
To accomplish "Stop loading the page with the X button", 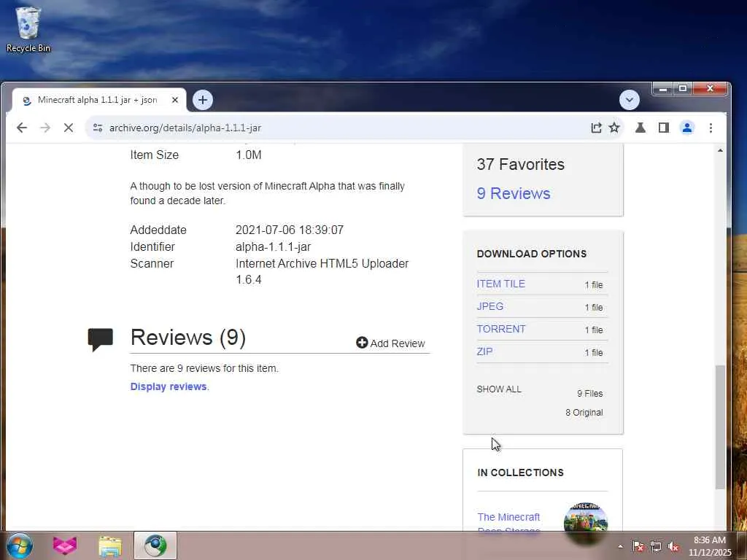I will pos(68,128).
